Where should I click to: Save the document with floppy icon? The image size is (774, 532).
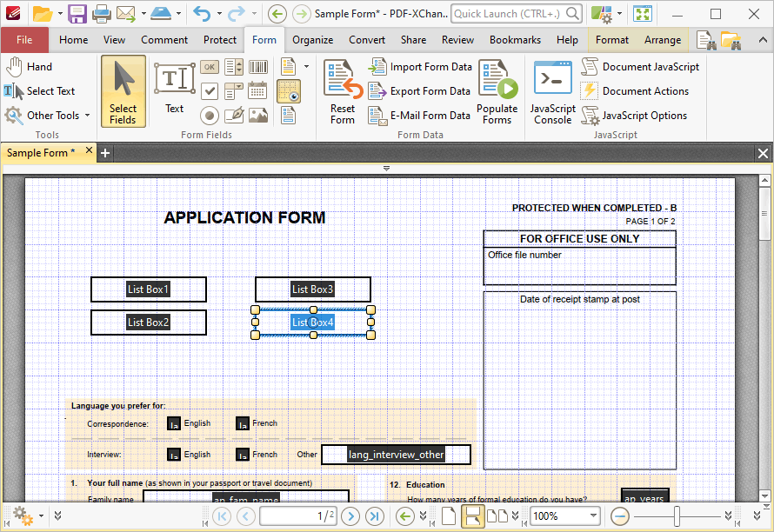click(x=77, y=14)
